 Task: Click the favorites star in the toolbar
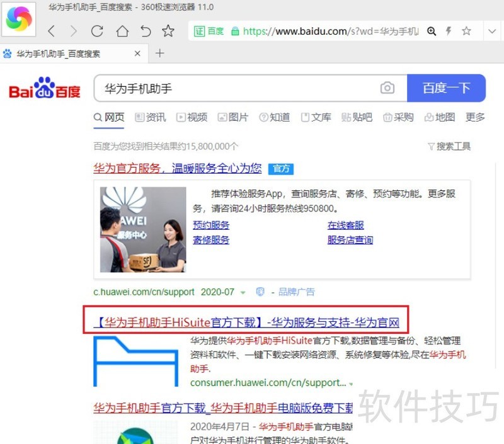pyautogui.click(x=168, y=31)
